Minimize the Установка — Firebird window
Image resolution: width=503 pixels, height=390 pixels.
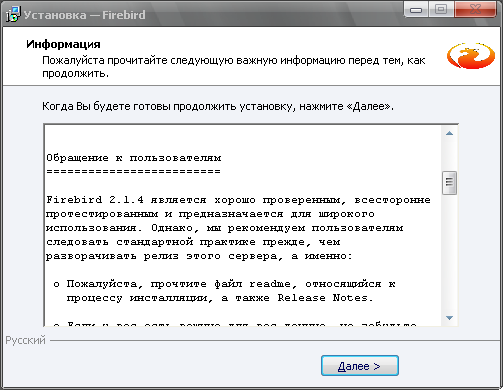pyautogui.click(x=416, y=10)
